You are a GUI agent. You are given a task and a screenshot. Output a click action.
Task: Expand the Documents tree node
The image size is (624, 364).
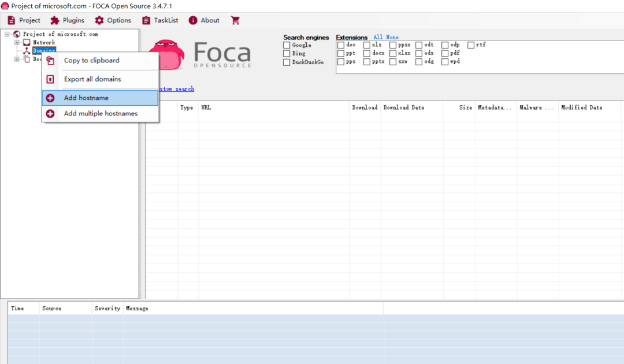[17, 60]
